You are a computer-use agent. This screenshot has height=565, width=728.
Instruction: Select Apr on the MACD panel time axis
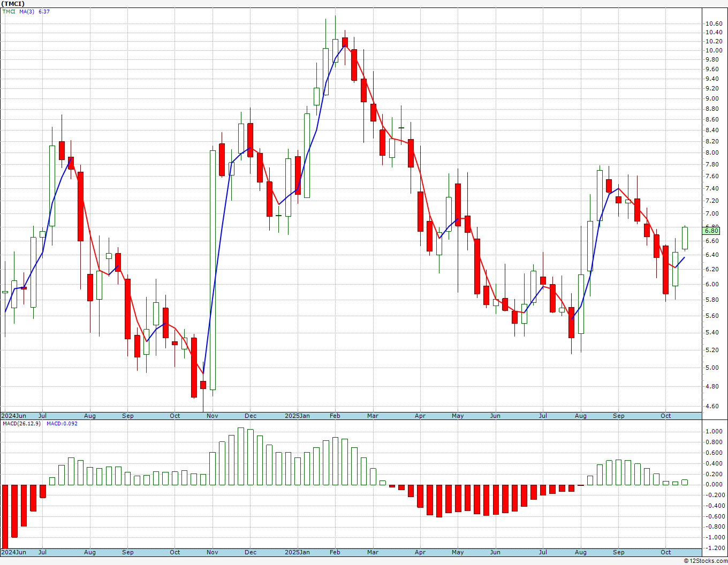(420, 552)
